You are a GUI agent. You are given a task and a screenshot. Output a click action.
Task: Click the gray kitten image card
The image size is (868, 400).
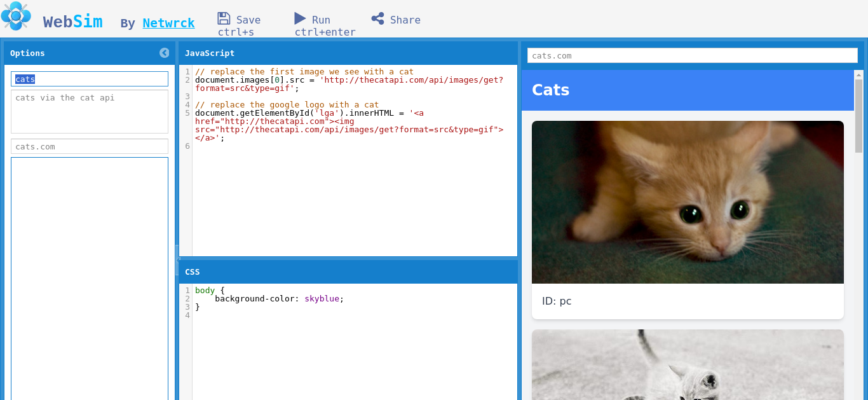pos(688,364)
